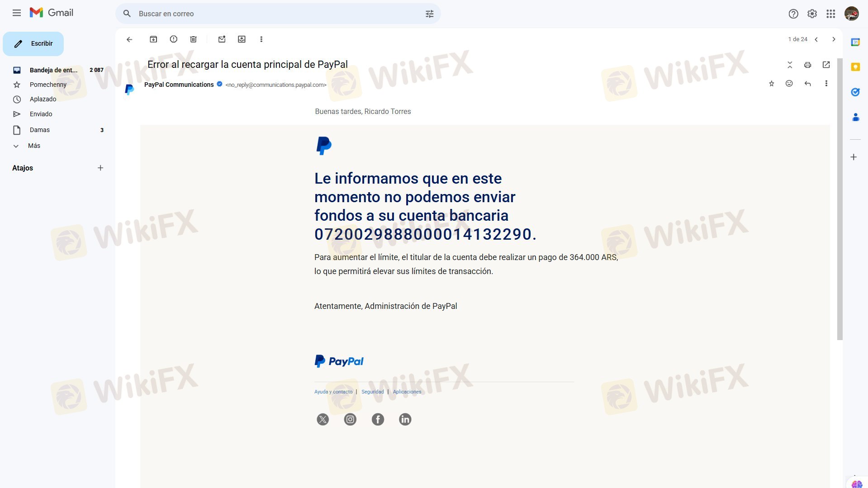868x488 pixels.
Task: Click the email vertical scrollbar
Action: click(840, 199)
